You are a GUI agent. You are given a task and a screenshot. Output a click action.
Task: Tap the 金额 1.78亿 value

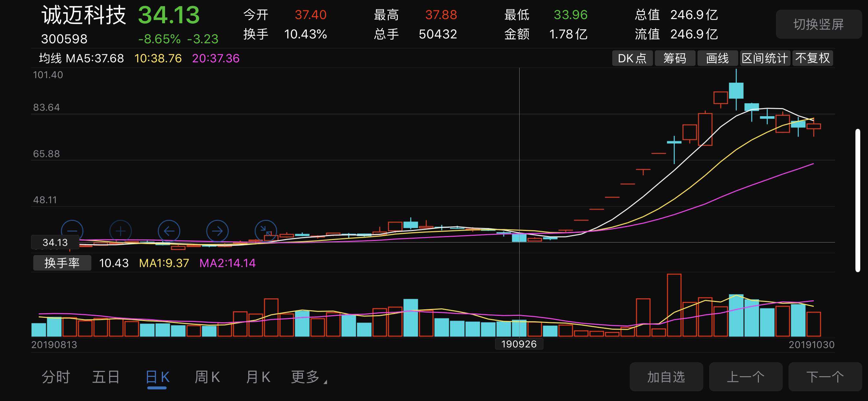click(568, 34)
